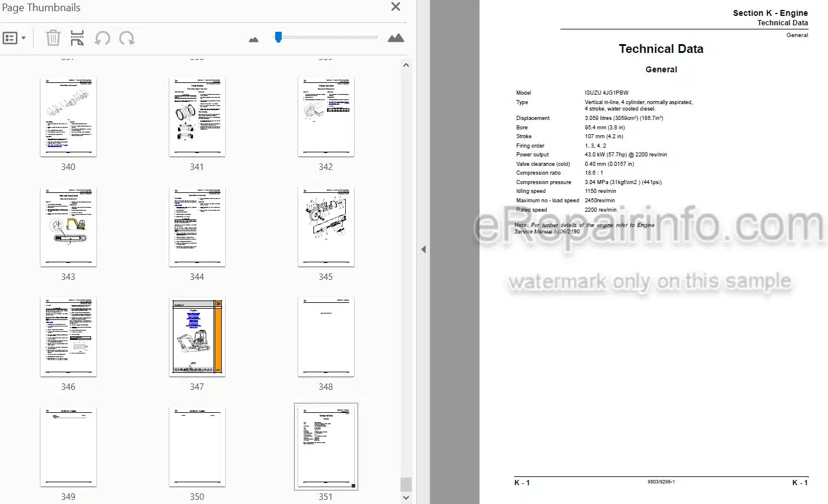Collapse navigation pane with left arrow
The width and height of the screenshot is (828, 504).
pos(423,249)
